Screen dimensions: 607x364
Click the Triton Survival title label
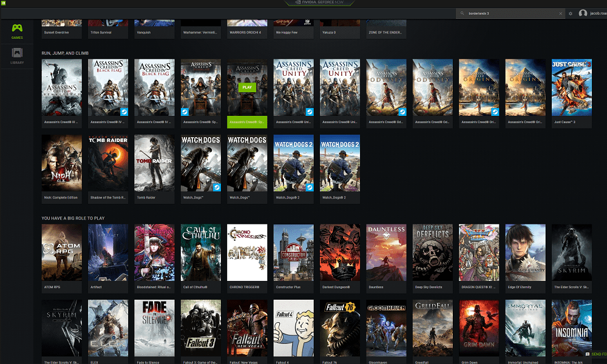pyautogui.click(x=101, y=33)
